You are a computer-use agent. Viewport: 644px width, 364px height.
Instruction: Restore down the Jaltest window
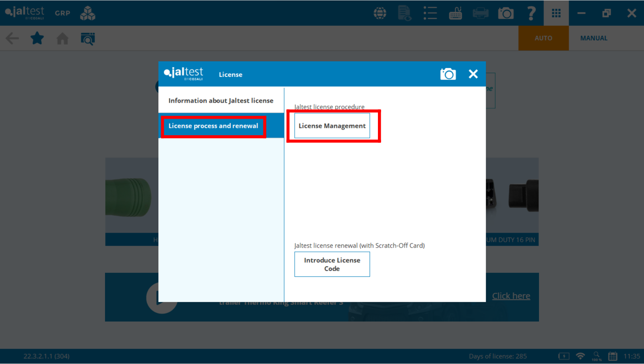click(x=607, y=13)
